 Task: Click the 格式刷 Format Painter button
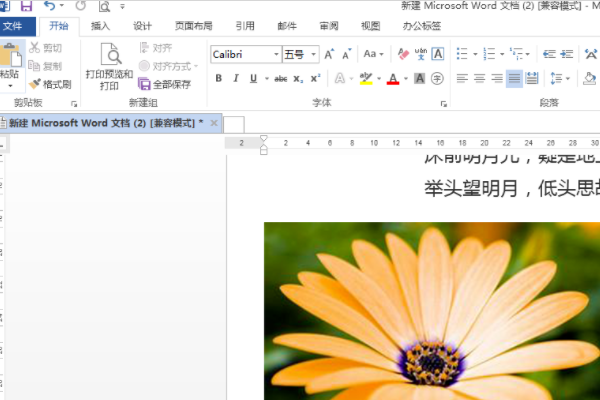pyautogui.click(x=50, y=84)
